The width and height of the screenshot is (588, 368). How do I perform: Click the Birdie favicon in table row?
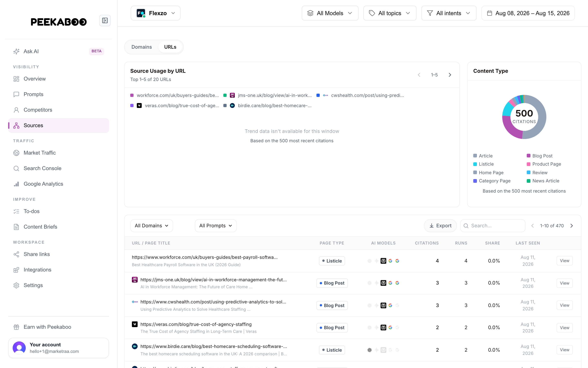click(x=135, y=346)
